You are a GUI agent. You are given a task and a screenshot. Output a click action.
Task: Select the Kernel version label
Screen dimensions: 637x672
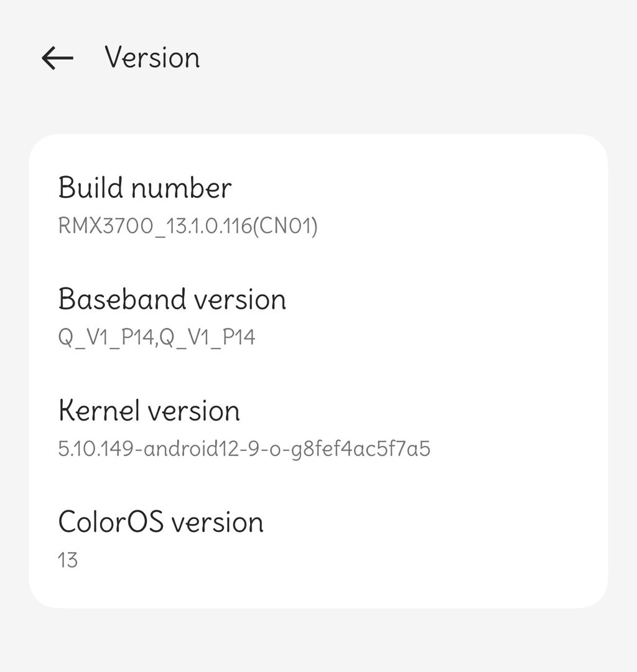[x=149, y=411]
